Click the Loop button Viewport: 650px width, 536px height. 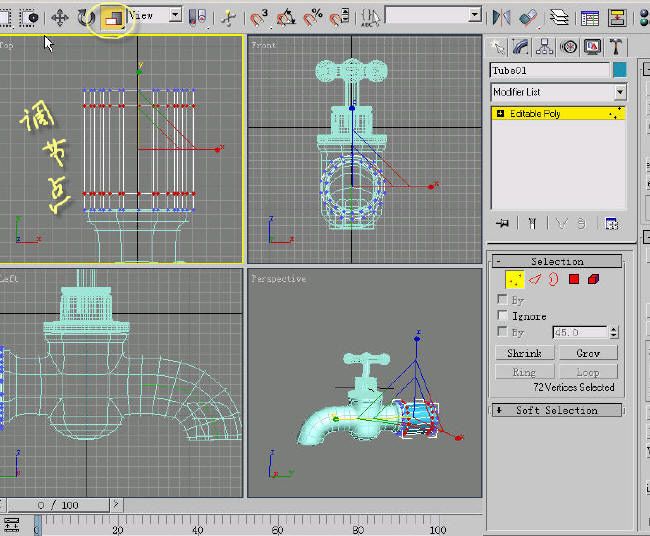point(588,372)
